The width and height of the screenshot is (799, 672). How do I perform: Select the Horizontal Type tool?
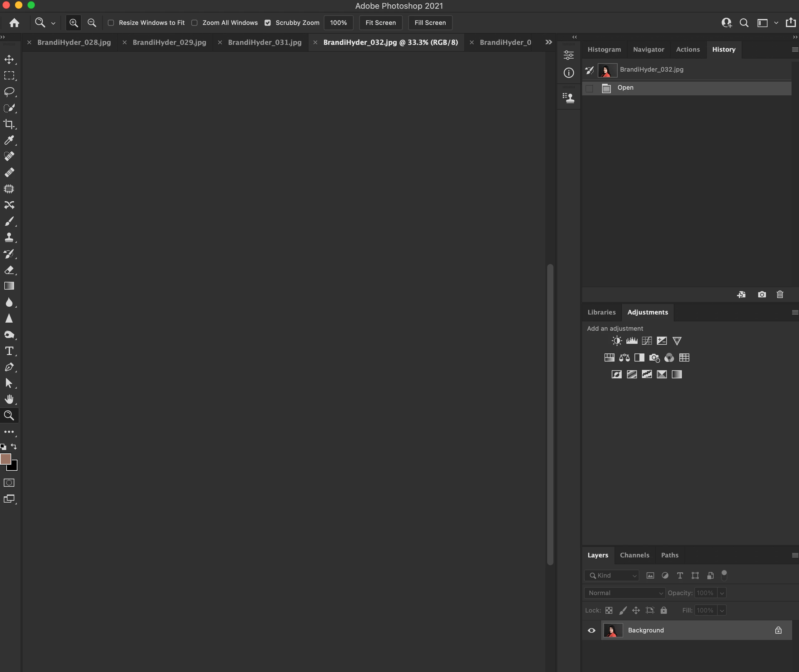[x=9, y=351]
